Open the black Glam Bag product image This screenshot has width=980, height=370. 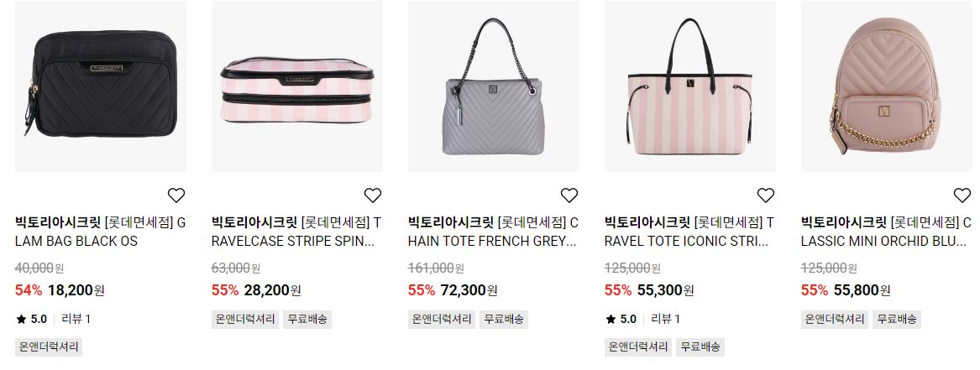pyautogui.click(x=101, y=86)
